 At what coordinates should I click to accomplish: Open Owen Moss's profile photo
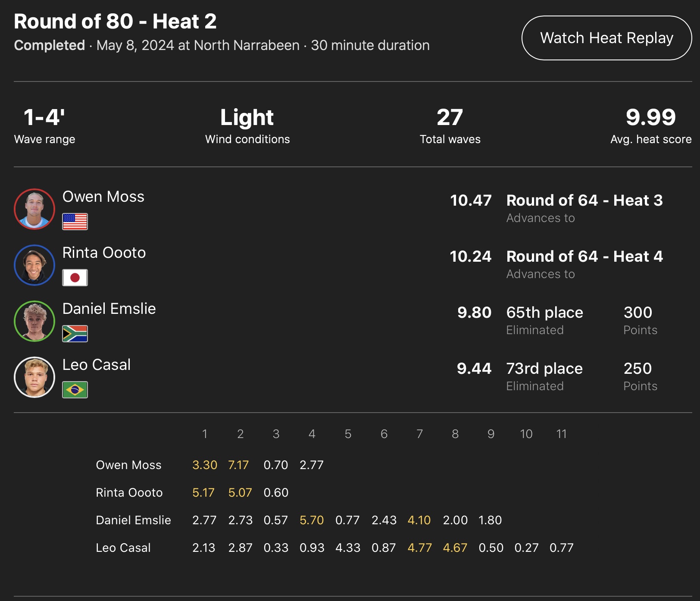point(34,209)
